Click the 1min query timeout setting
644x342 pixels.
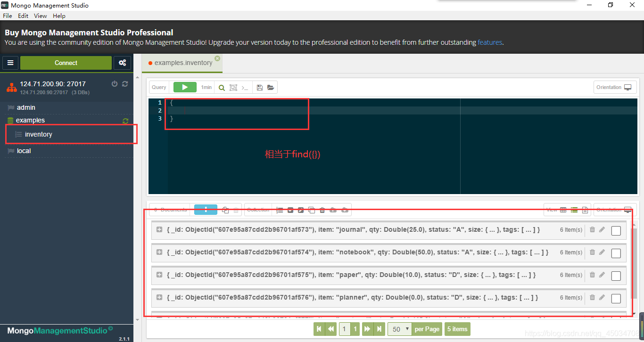206,88
